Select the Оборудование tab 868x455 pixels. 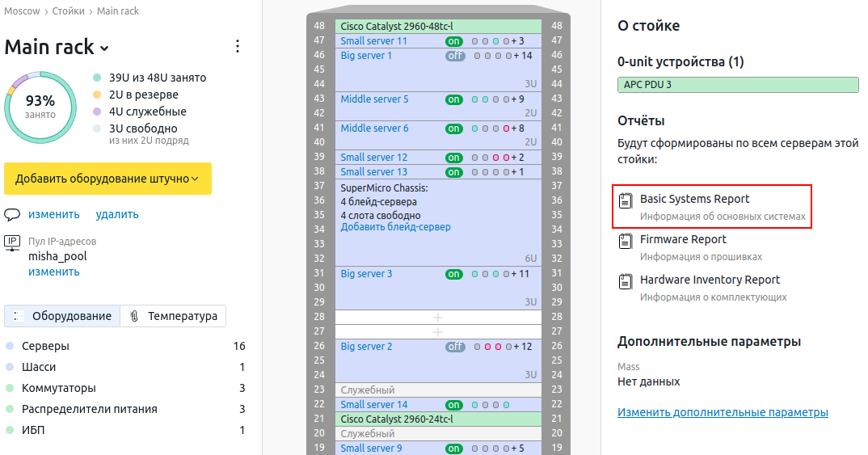(x=63, y=316)
